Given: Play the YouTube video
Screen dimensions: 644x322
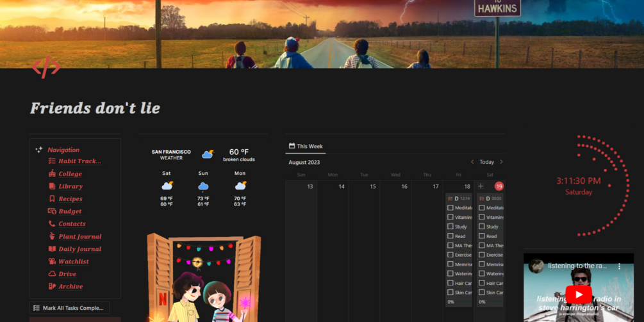Looking at the screenshot, I should pos(579,294).
